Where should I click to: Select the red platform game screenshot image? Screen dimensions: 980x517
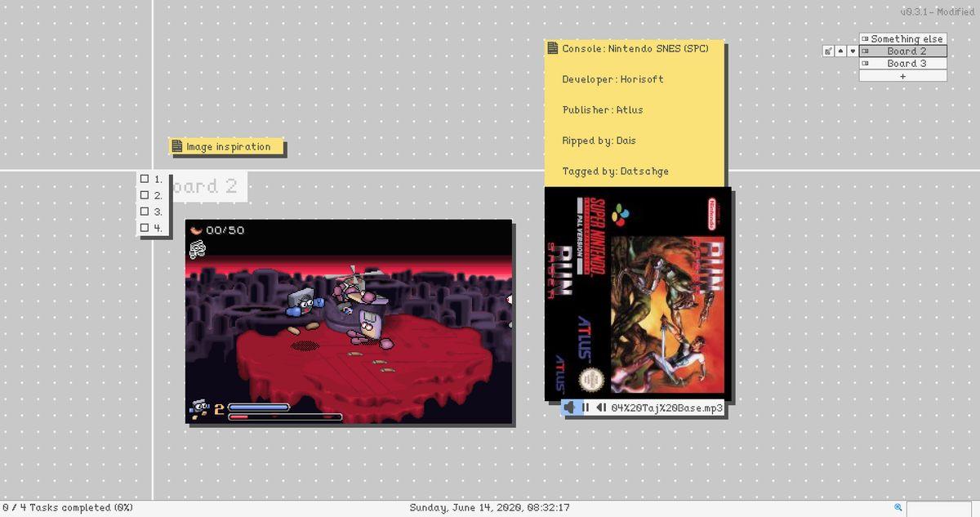pyautogui.click(x=349, y=322)
